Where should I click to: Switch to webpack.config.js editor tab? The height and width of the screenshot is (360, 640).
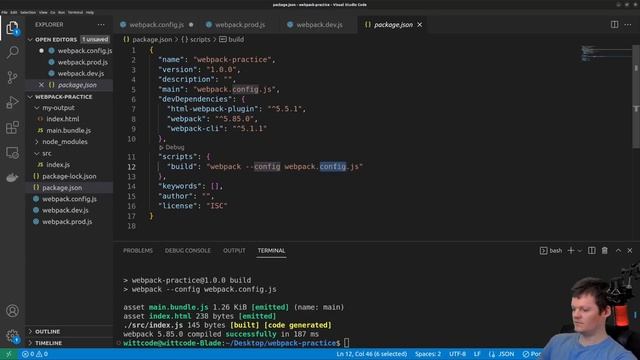[156, 25]
